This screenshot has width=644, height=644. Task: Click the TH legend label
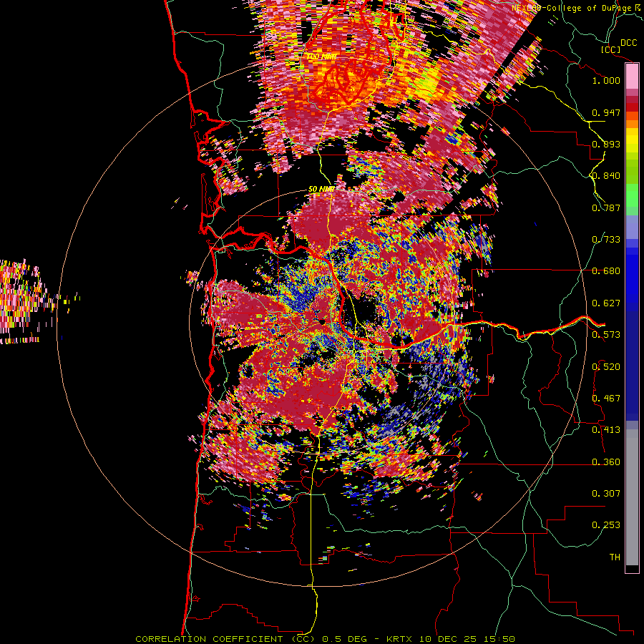click(615, 557)
